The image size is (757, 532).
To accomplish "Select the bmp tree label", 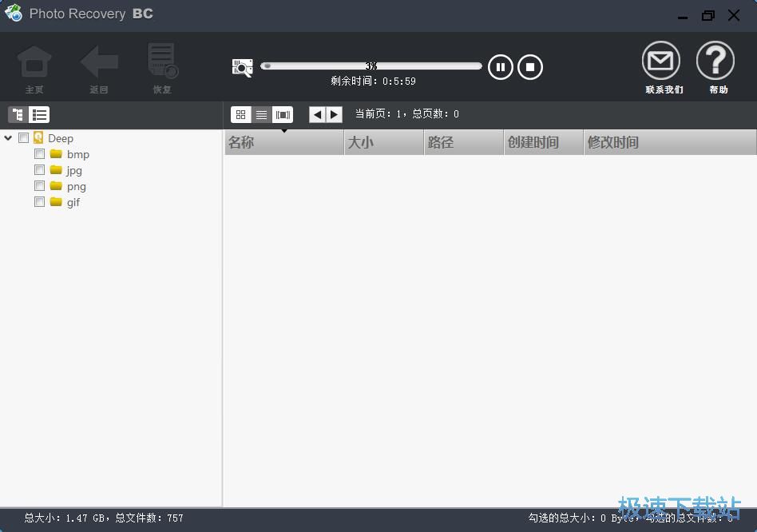I will click(78, 154).
